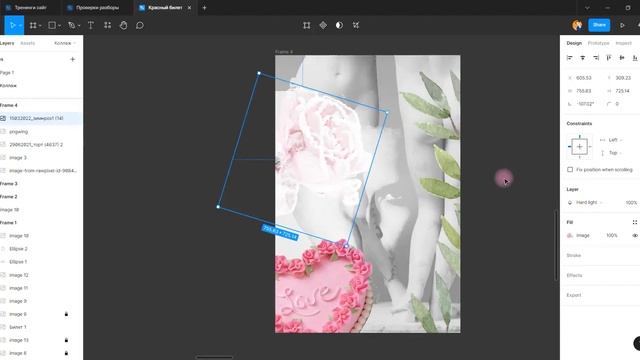The image size is (640, 360).
Task: Click the image fill thumbnail swatch
Action: coord(570,236)
